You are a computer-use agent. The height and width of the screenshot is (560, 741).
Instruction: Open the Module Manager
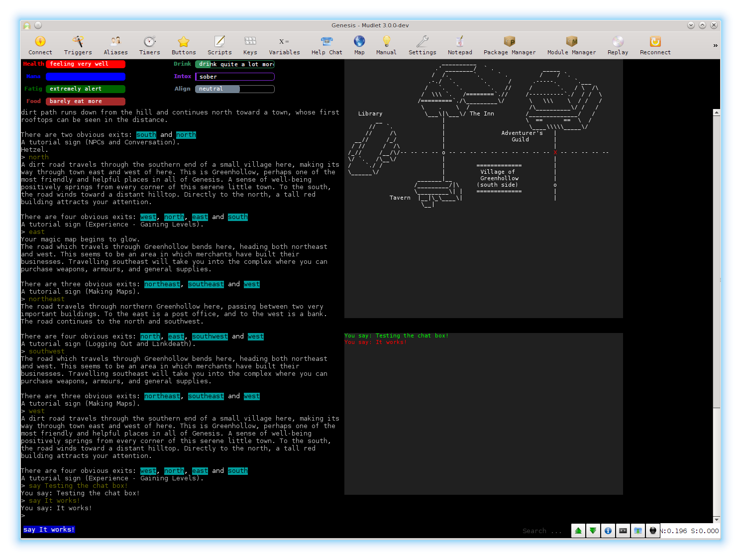point(571,45)
